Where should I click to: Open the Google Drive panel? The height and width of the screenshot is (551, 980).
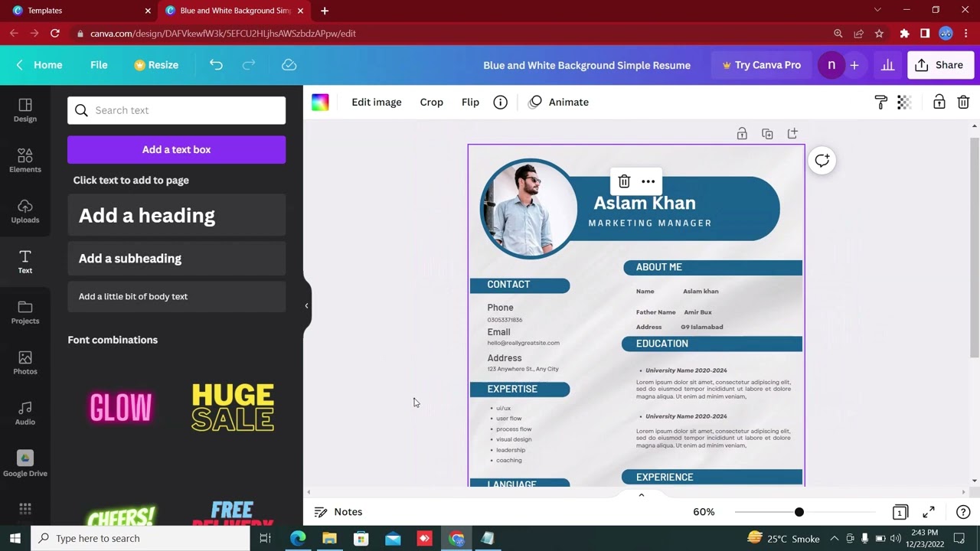24,464
